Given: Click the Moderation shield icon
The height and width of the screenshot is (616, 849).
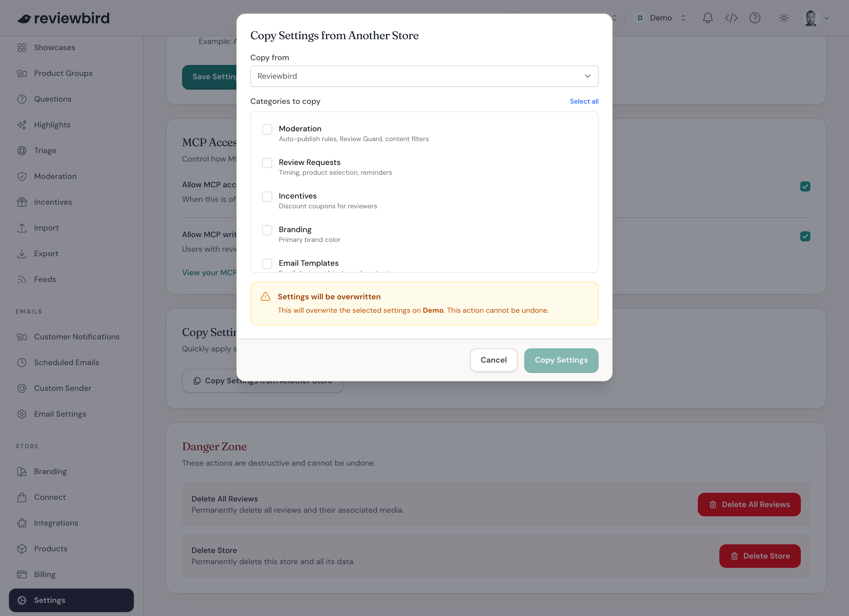Looking at the screenshot, I should coord(22,176).
